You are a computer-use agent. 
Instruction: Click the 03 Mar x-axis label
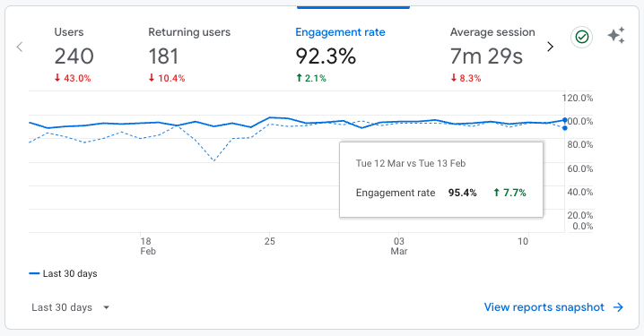pos(399,246)
